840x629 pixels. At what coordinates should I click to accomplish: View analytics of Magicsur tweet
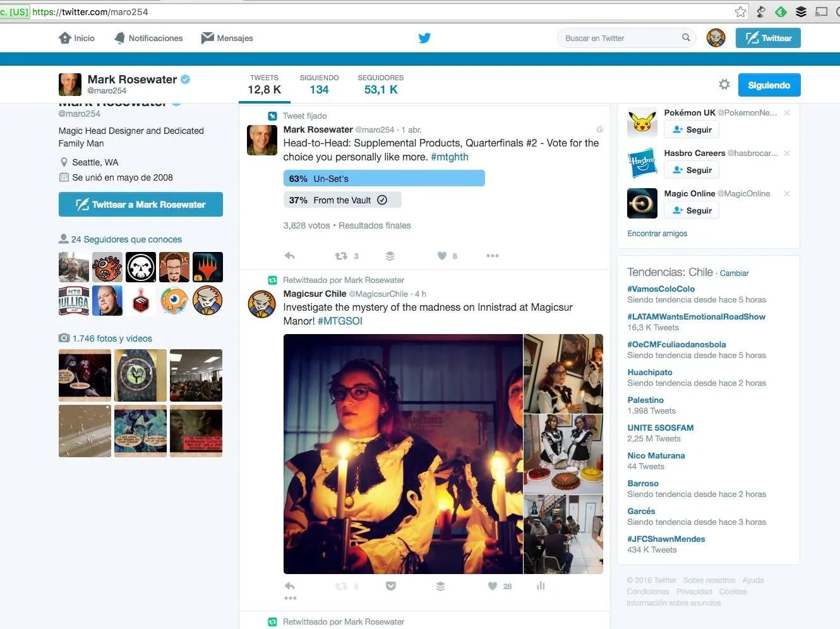[541, 586]
